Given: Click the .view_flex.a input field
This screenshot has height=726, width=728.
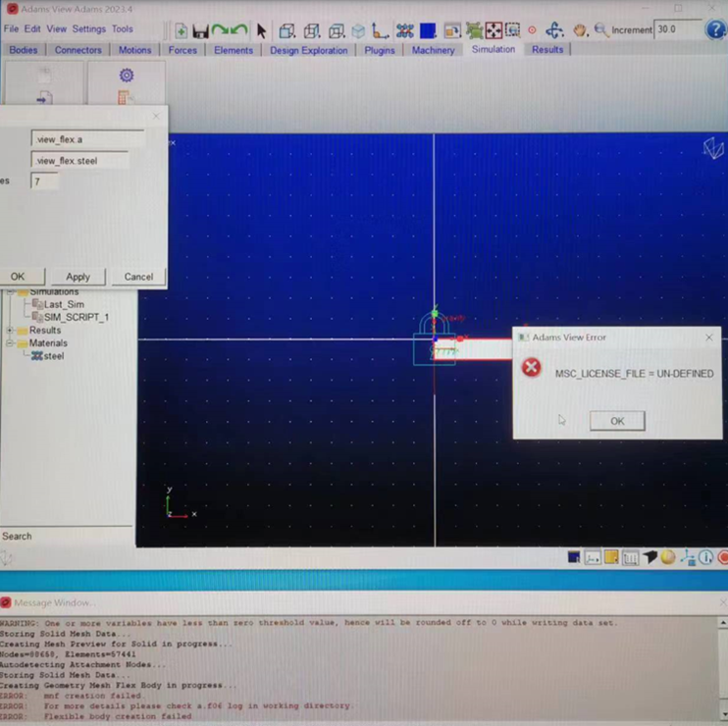Looking at the screenshot, I should (x=87, y=139).
